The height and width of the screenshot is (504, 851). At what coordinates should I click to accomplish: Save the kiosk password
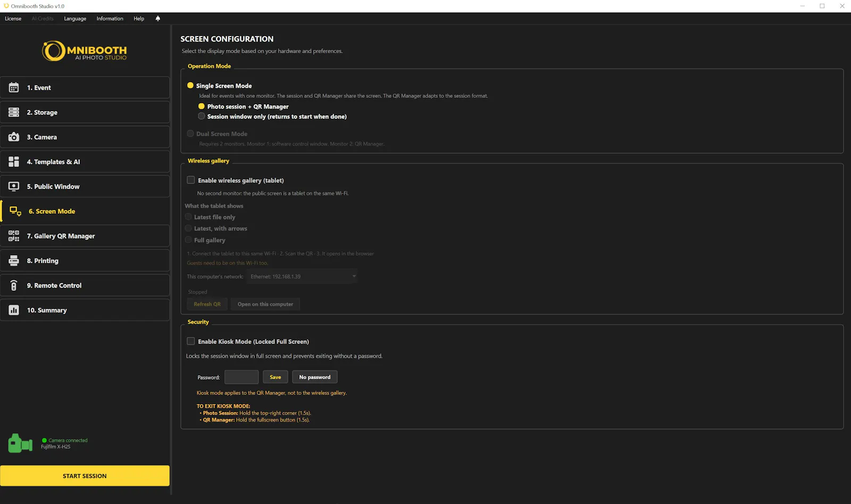tap(275, 377)
